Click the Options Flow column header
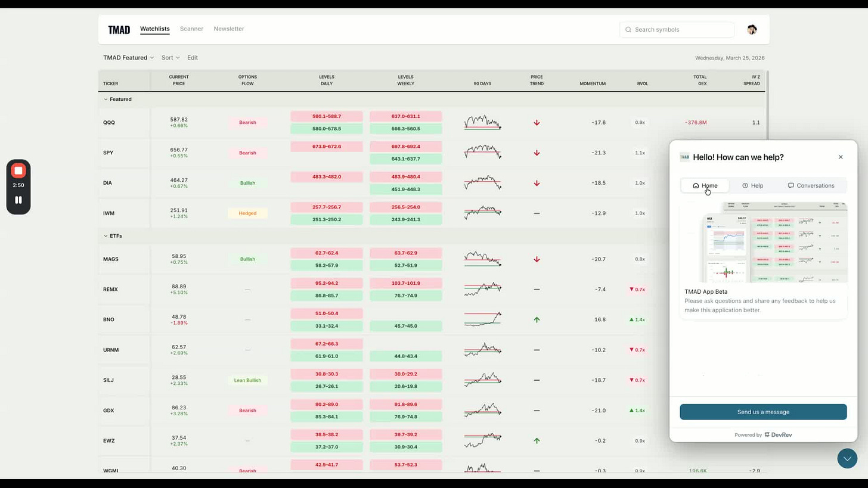The height and width of the screenshot is (488, 868). pos(247,80)
